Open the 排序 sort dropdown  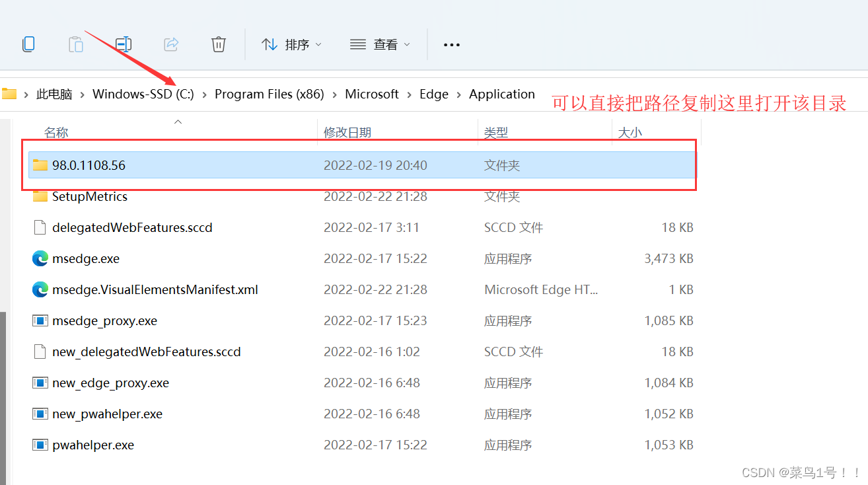click(x=291, y=44)
